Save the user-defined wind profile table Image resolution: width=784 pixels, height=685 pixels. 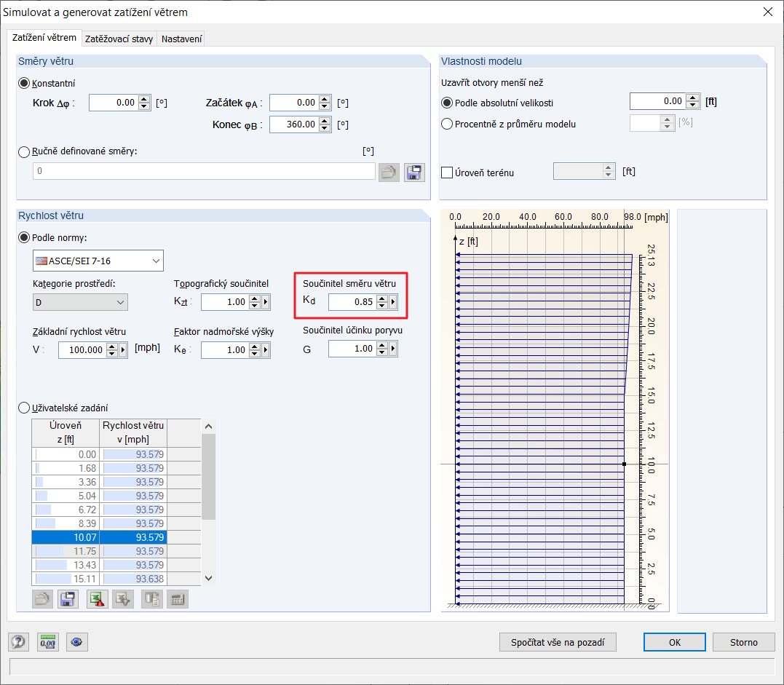[x=68, y=598]
